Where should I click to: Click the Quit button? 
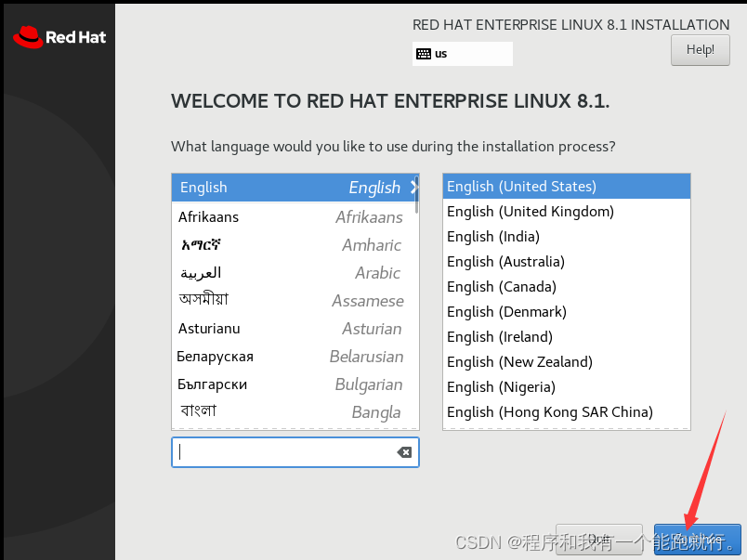pyautogui.click(x=599, y=540)
